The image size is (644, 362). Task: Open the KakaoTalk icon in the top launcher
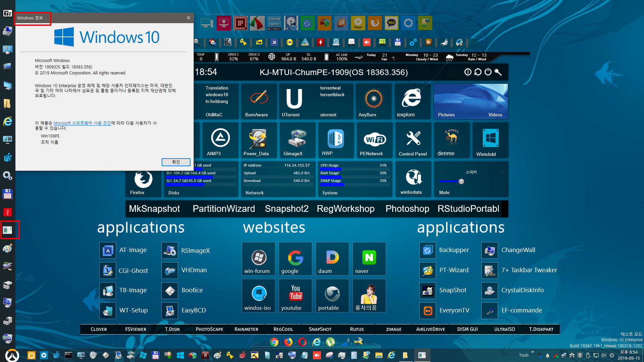(391, 23)
